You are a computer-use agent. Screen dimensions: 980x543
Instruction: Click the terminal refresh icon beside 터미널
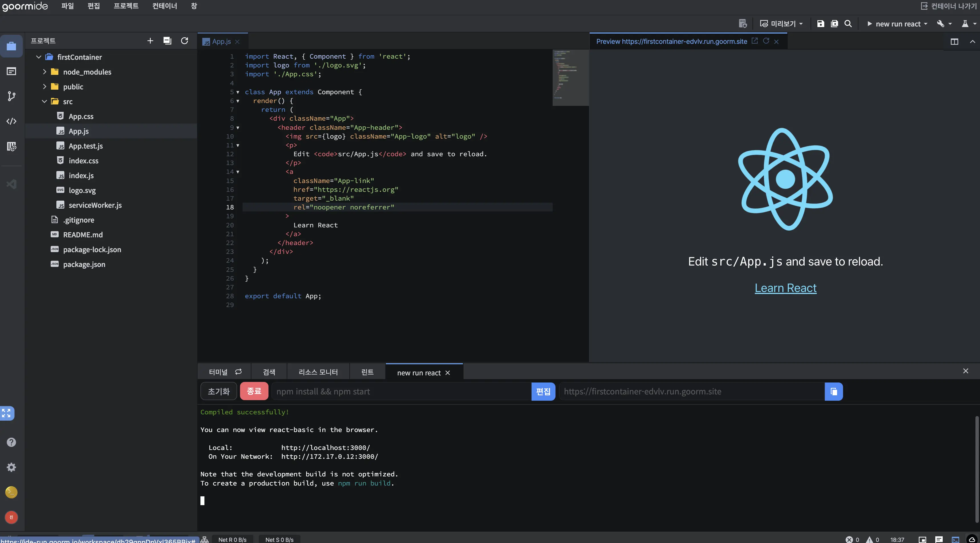239,371
